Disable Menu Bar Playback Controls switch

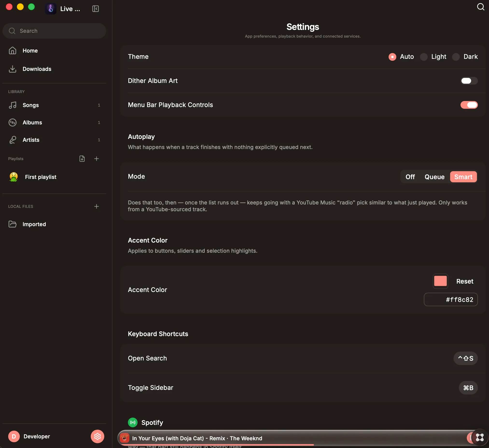(x=469, y=105)
